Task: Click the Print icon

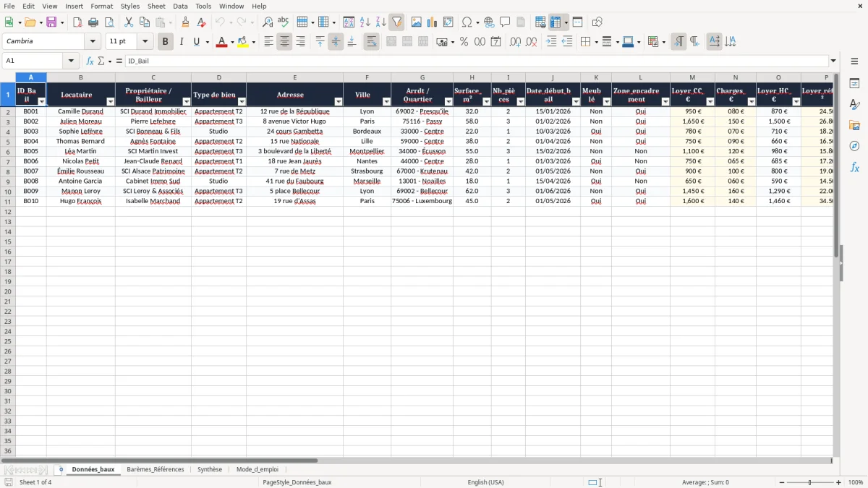Action: (x=93, y=22)
